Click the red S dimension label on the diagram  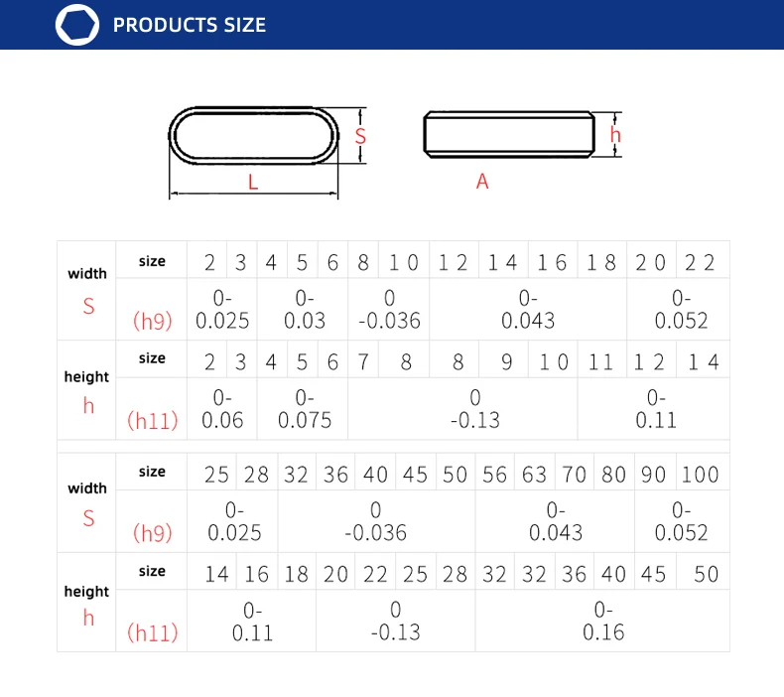coord(360,136)
